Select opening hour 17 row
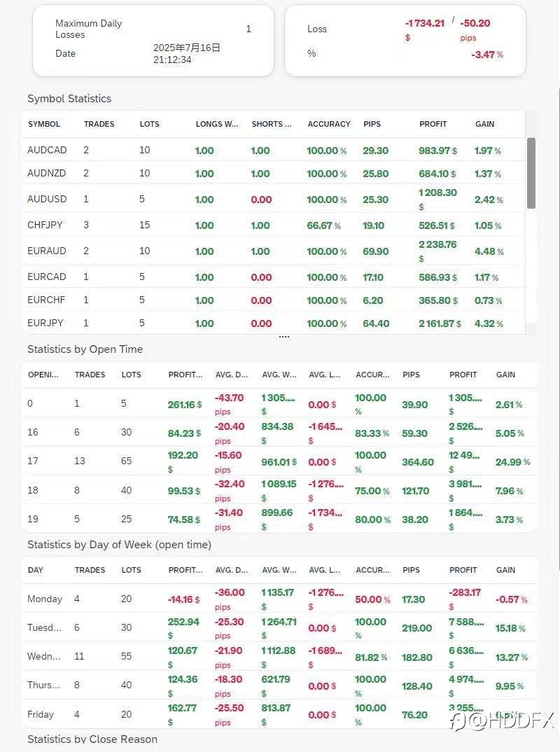This screenshot has height=752, width=560. [279, 461]
